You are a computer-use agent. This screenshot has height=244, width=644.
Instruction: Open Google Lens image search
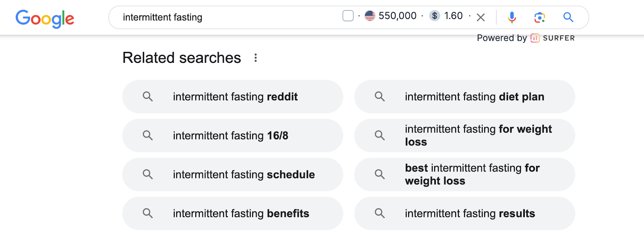click(539, 17)
